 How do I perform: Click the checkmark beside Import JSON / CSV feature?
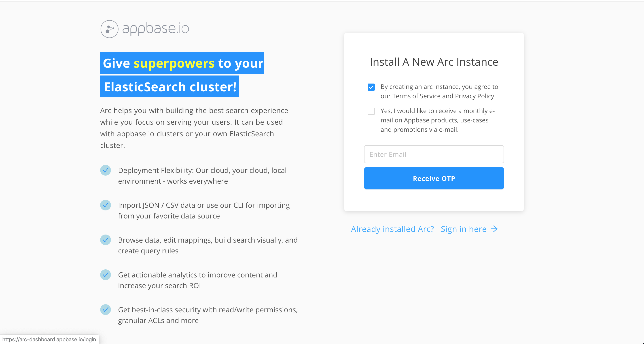point(106,205)
